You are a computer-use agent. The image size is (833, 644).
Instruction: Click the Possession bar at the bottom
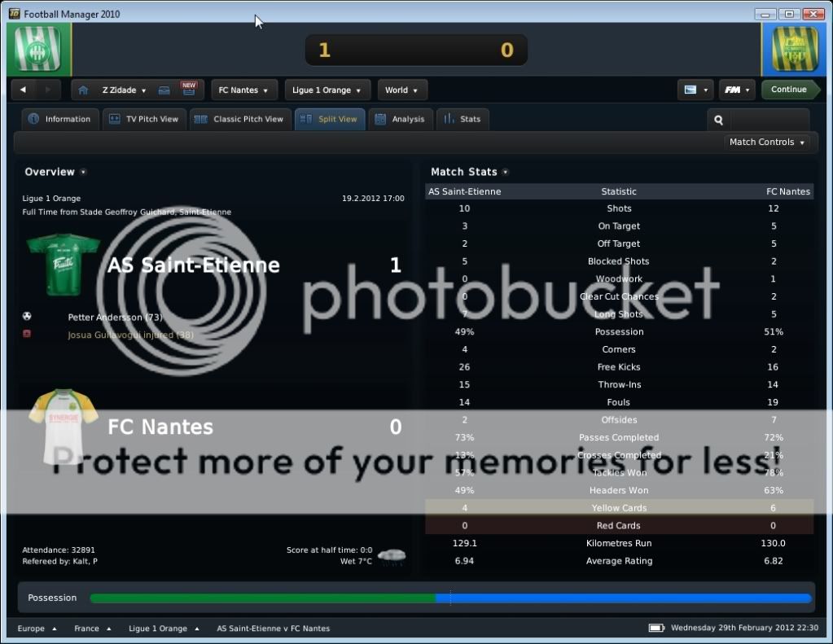[450, 598]
